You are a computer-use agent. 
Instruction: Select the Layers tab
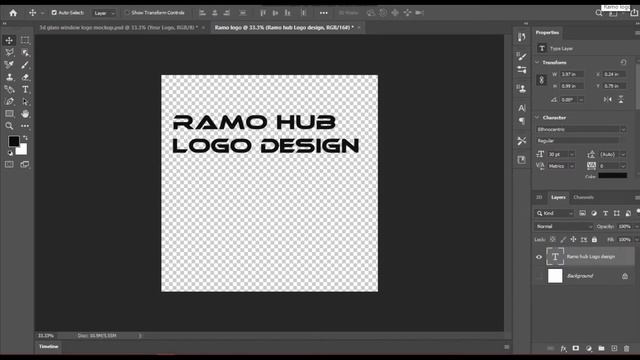click(558, 197)
